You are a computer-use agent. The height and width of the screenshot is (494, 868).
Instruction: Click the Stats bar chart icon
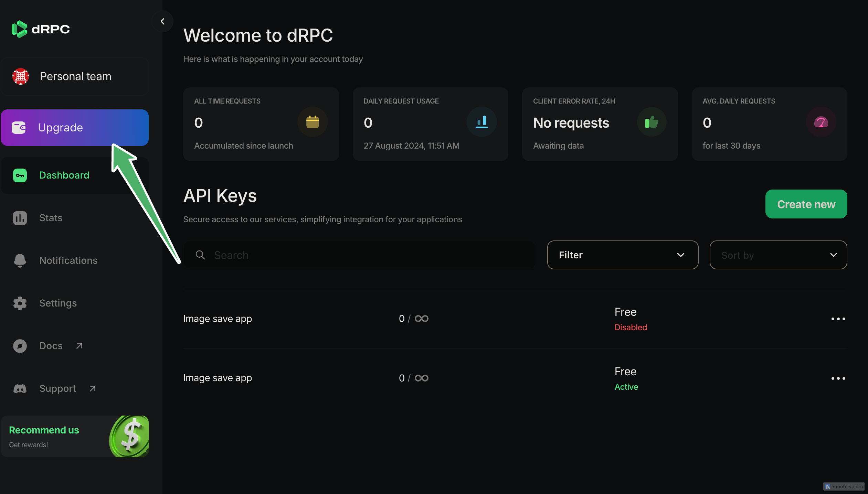(20, 218)
